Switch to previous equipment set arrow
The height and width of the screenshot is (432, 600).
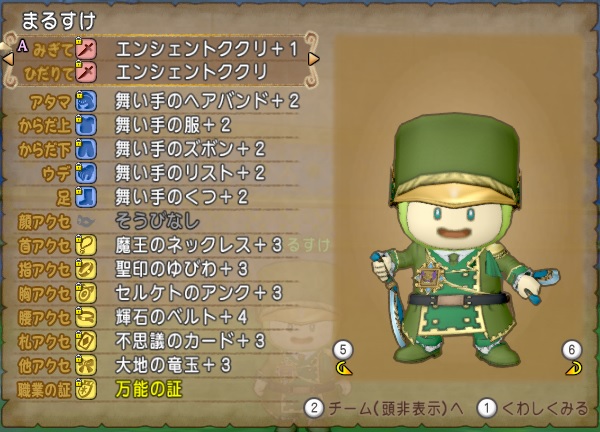[8, 59]
